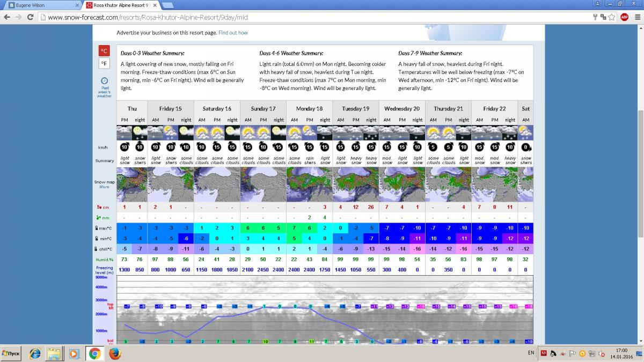This screenshot has width=644, height=362.
Task: Switch temperature units to °C
Action: pyautogui.click(x=105, y=51)
